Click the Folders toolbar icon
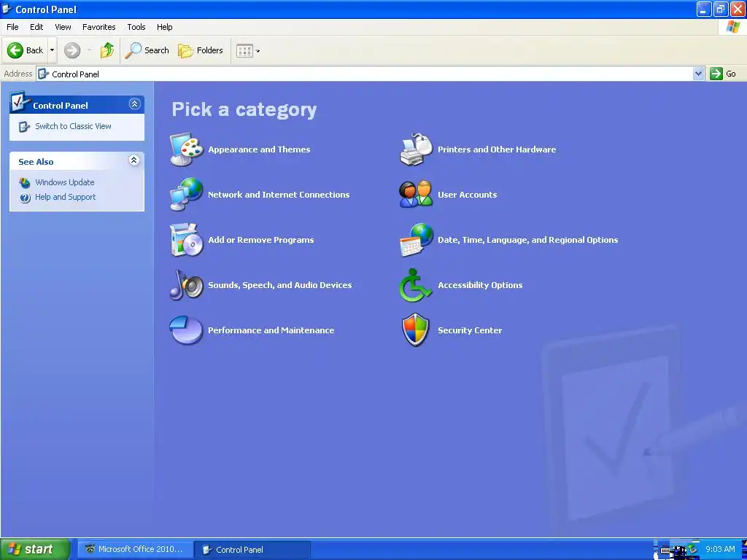747x560 pixels. [x=185, y=50]
